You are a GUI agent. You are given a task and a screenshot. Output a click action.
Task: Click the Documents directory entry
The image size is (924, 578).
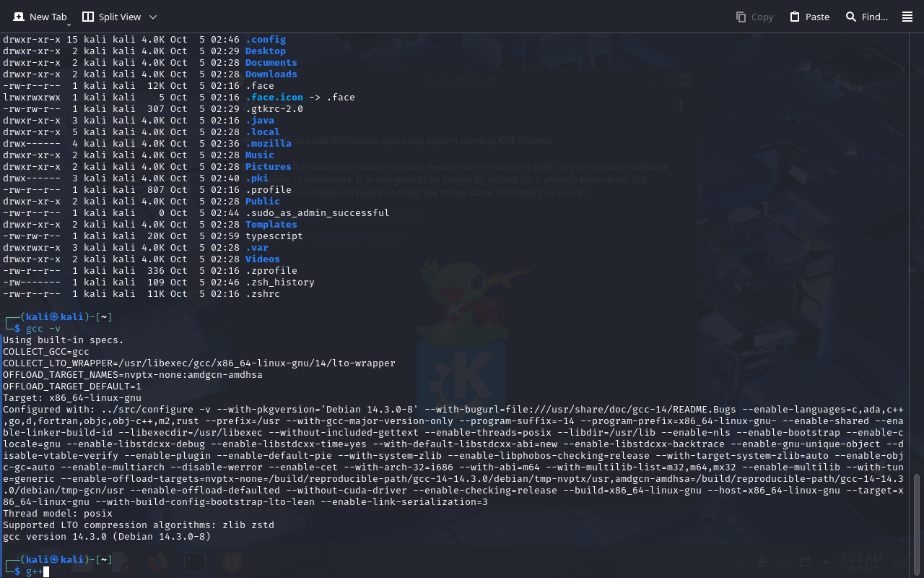point(271,63)
